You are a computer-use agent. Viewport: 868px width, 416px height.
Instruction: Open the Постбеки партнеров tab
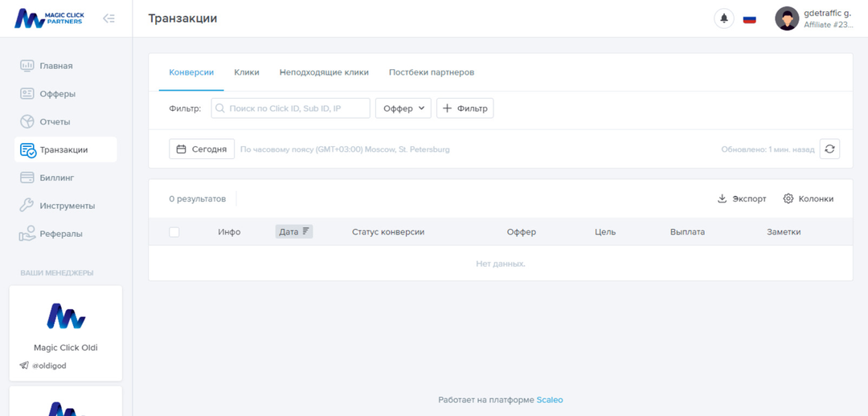tap(432, 72)
